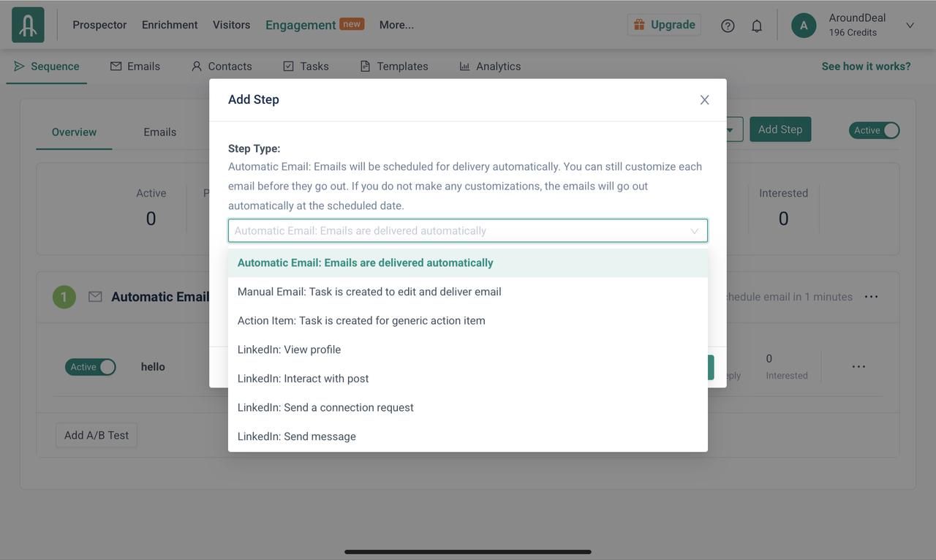The image size is (936, 560).
Task: Open the help question mark icon
Action: [728, 26]
